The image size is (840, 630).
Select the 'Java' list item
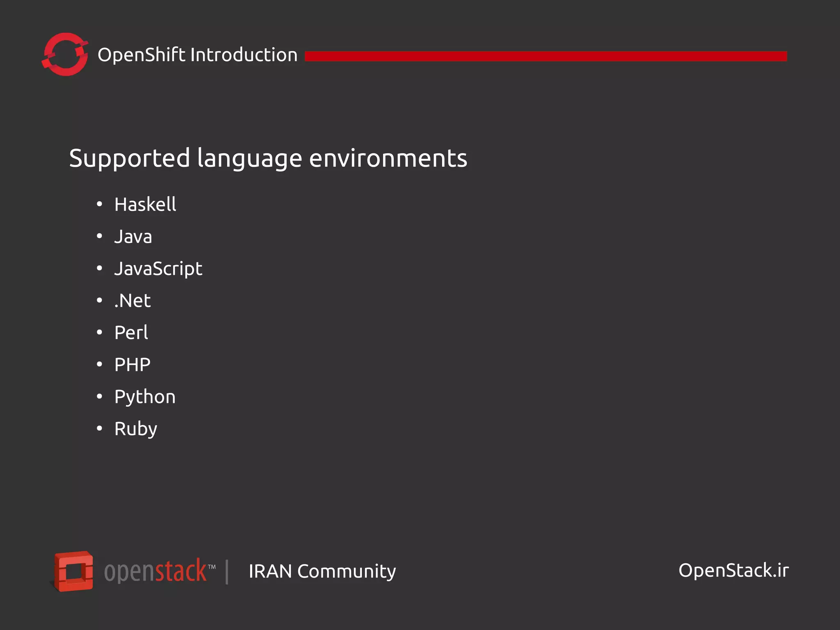click(133, 237)
